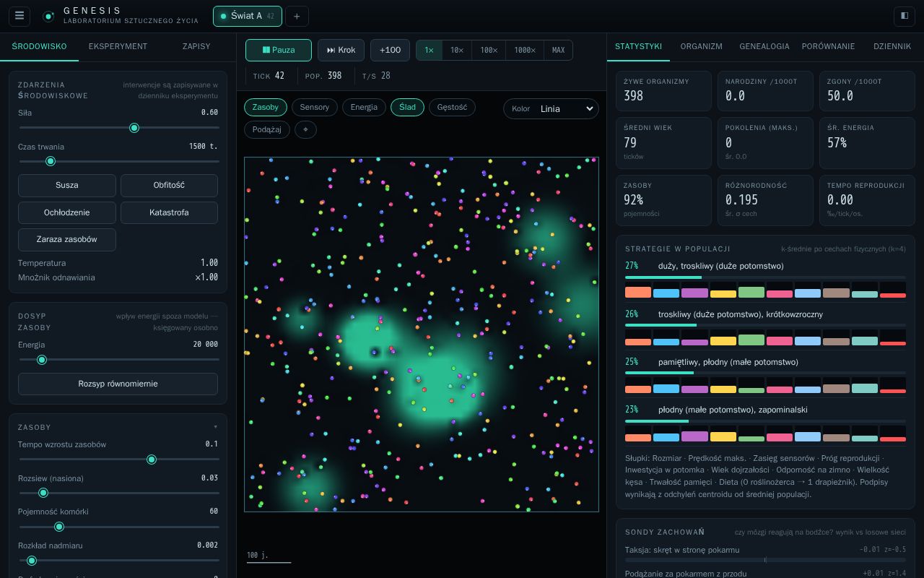The image size is (924, 578).
Task: Enable the Gęstość overlay
Action: tap(452, 107)
